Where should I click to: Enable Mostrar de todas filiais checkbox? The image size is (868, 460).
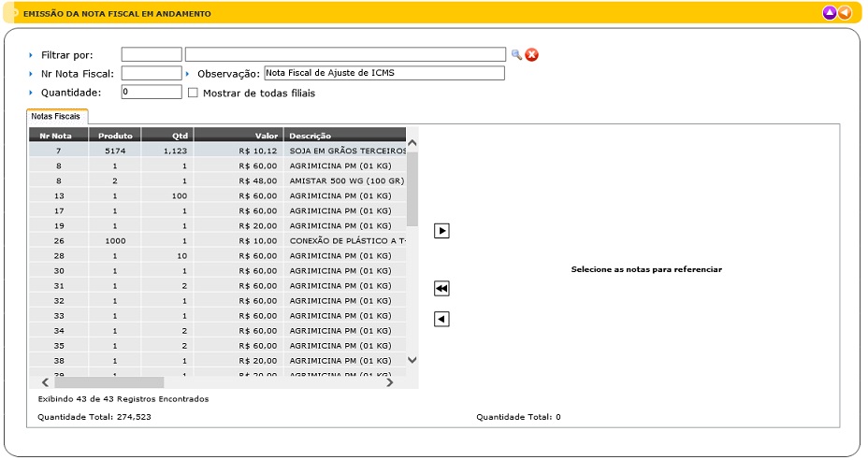(194, 93)
